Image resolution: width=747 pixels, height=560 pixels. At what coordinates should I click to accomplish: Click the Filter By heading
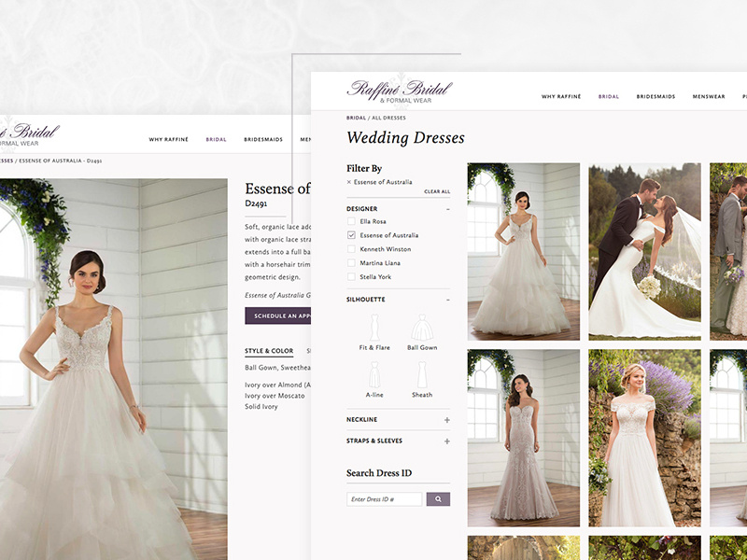364,168
